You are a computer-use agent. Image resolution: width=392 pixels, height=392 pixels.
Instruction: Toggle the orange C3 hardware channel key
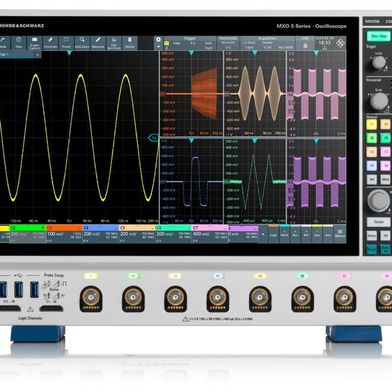click(x=372, y=152)
